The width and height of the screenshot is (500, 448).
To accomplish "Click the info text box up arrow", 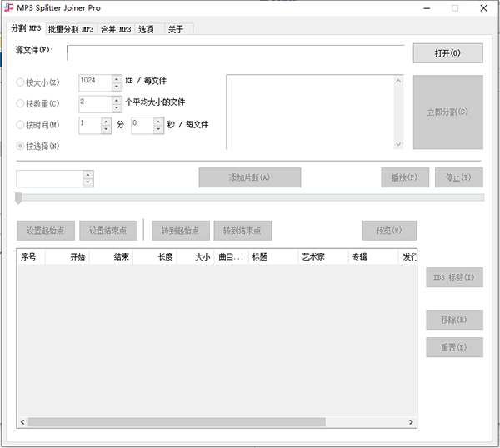I will point(398,81).
